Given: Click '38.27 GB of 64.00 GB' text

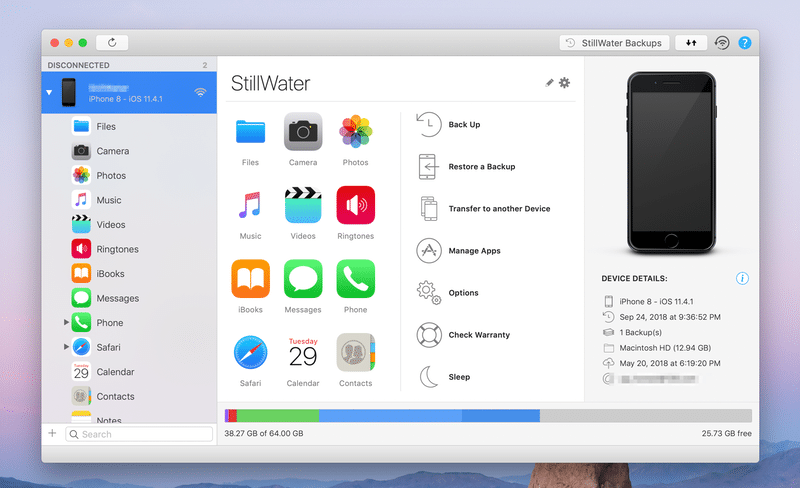Looking at the screenshot, I should click(x=264, y=433).
